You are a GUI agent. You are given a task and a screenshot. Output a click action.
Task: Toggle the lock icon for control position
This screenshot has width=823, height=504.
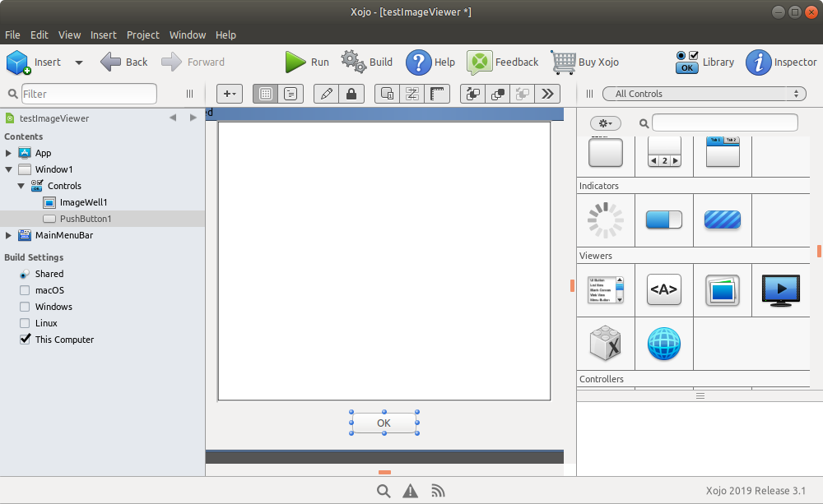coord(351,94)
